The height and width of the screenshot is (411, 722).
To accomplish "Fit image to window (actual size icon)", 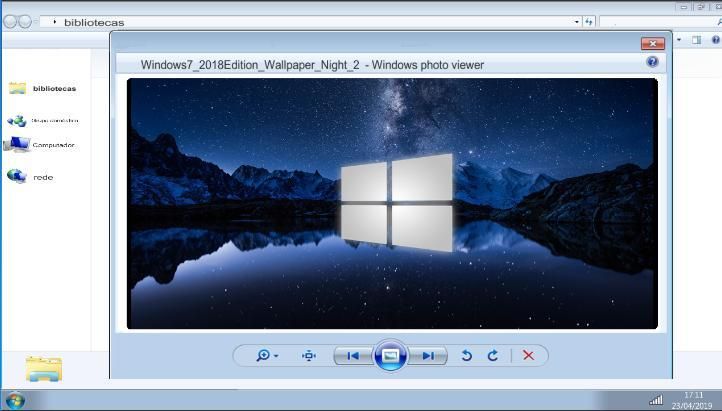I will (x=309, y=355).
